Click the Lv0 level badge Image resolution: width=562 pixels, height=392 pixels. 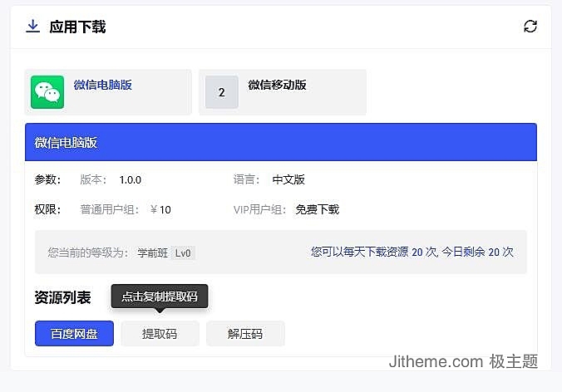coord(183,253)
